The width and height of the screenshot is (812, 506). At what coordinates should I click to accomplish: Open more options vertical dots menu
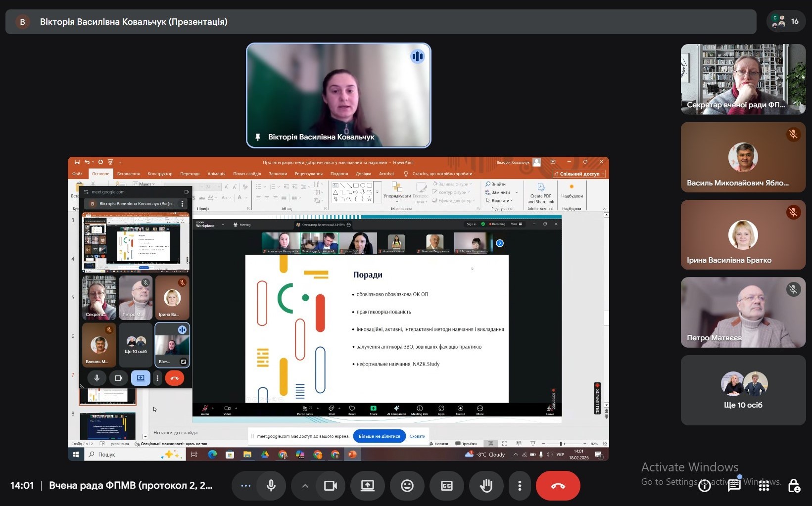tap(519, 486)
